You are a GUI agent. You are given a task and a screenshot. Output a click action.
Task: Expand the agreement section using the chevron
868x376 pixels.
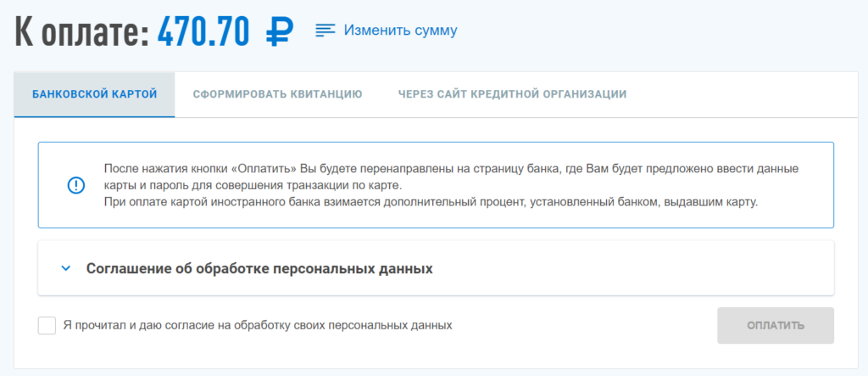click(65, 268)
